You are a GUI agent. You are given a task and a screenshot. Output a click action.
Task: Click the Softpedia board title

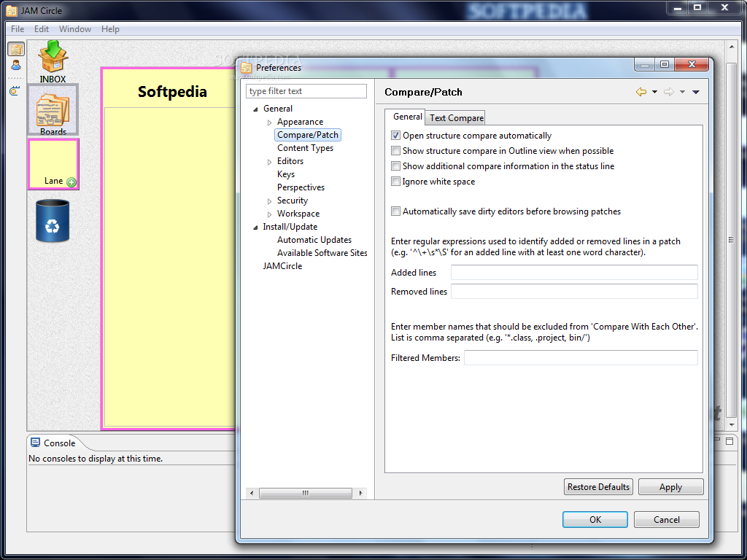pos(172,91)
